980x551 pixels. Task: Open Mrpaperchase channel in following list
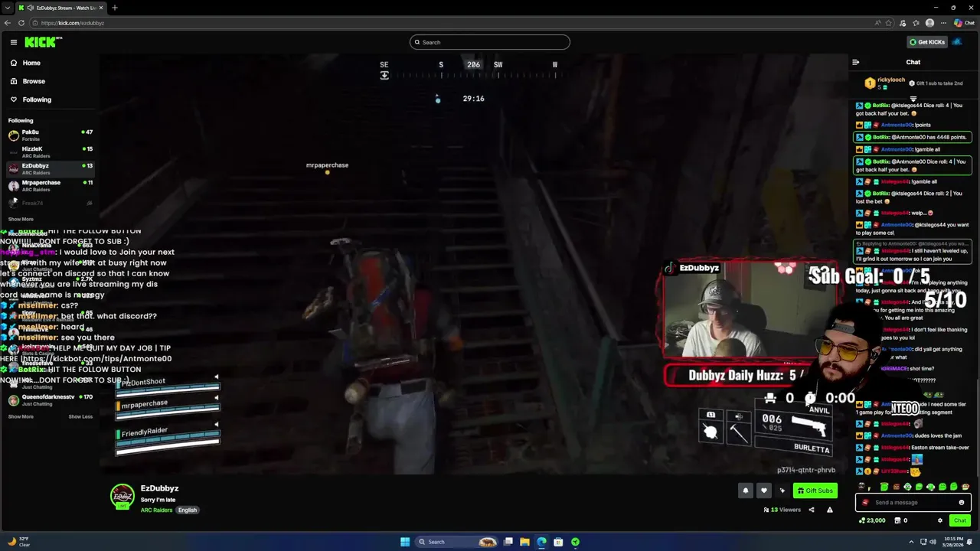[50, 185]
